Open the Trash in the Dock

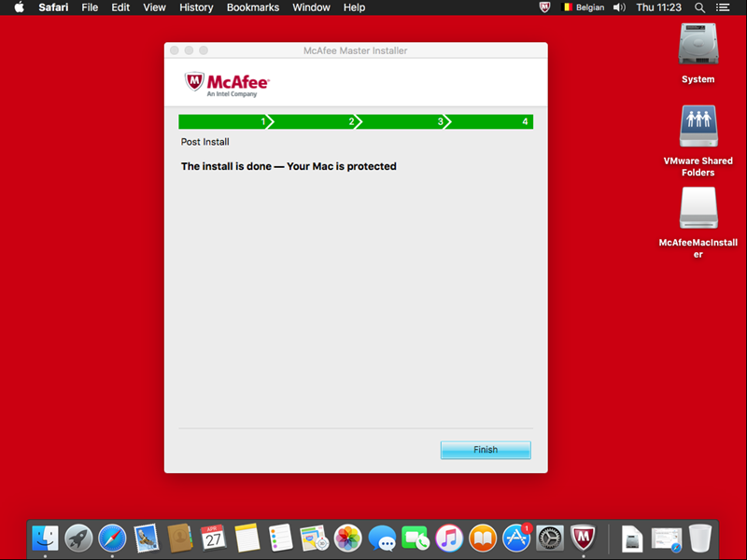click(699, 539)
